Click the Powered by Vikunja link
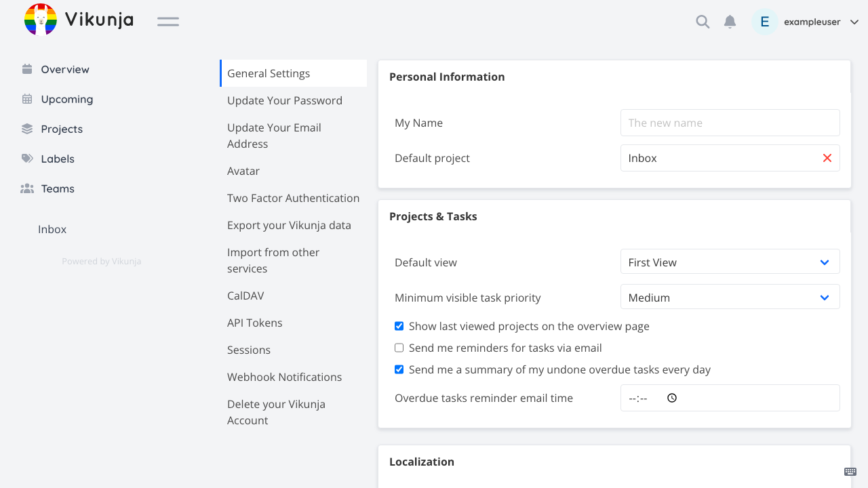The width and height of the screenshot is (868, 488). click(102, 261)
